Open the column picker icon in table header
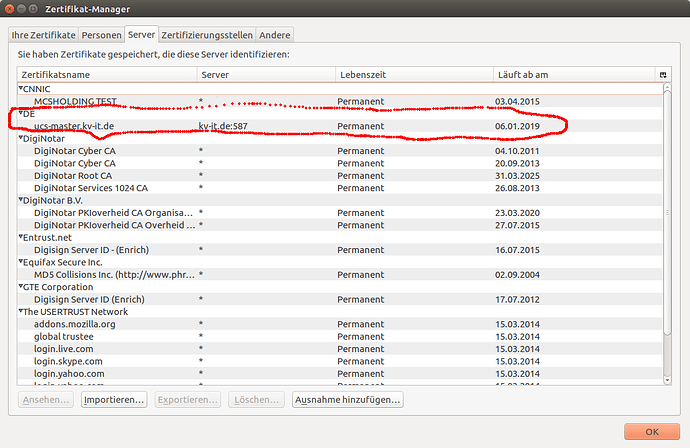690x448 pixels. coord(662,75)
